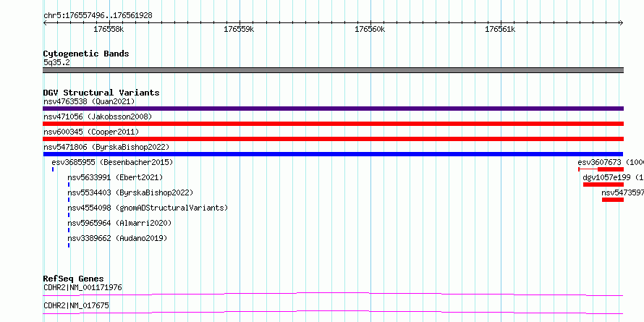
Task: Select the dark purple nsv4763538 variant bar
Action: click(333, 109)
